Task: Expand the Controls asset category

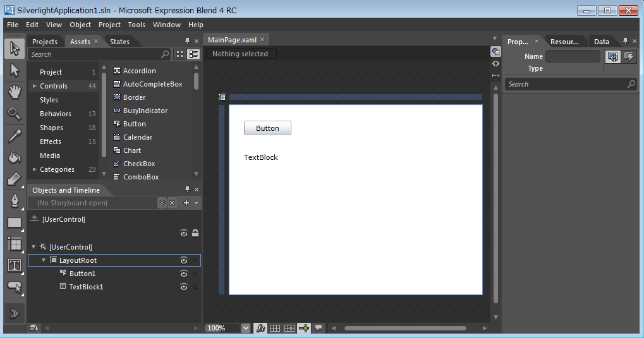Action: (35, 86)
